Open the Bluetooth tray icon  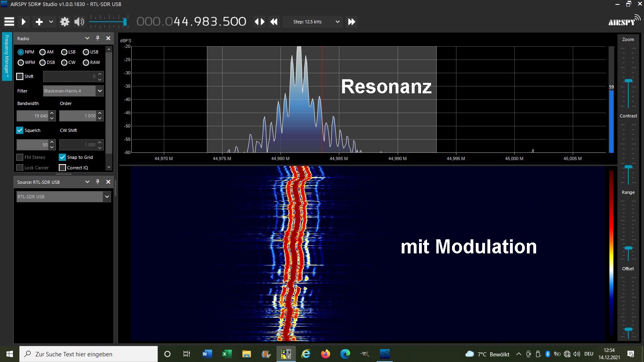coord(547,354)
